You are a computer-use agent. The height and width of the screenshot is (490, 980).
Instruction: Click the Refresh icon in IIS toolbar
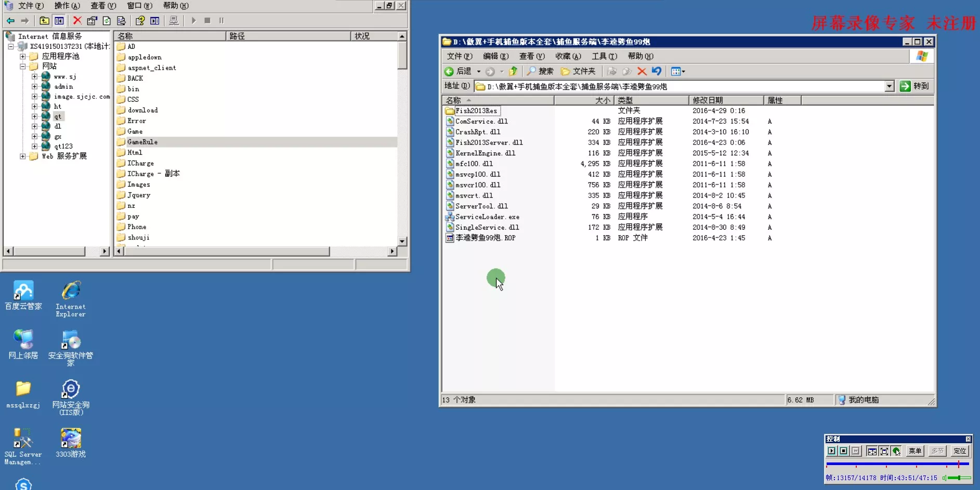pos(107,20)
